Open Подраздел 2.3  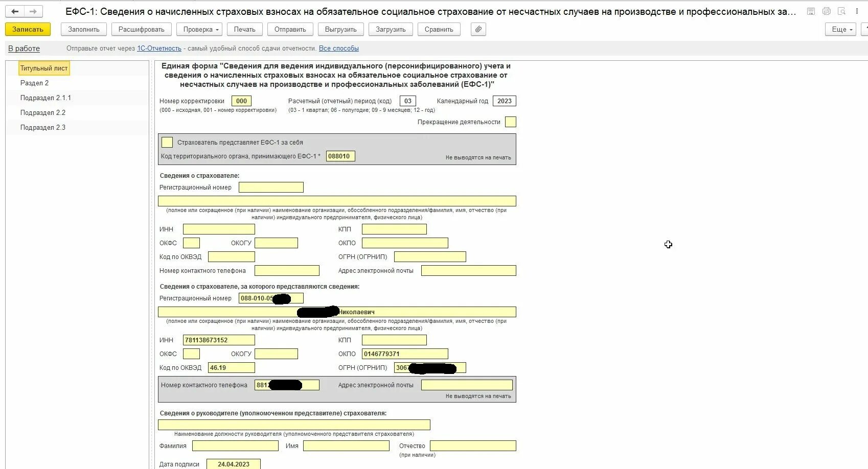pyautogui.click(x=43, y=128)
